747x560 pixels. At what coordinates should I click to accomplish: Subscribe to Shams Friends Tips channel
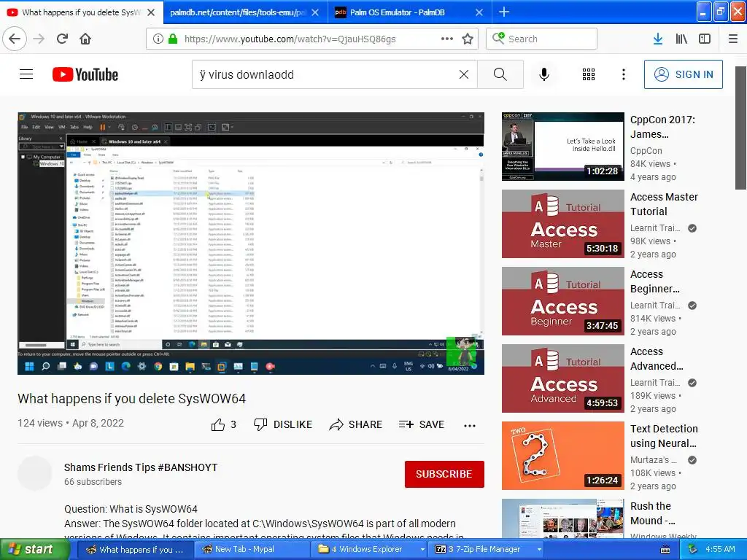pos(444,474)
